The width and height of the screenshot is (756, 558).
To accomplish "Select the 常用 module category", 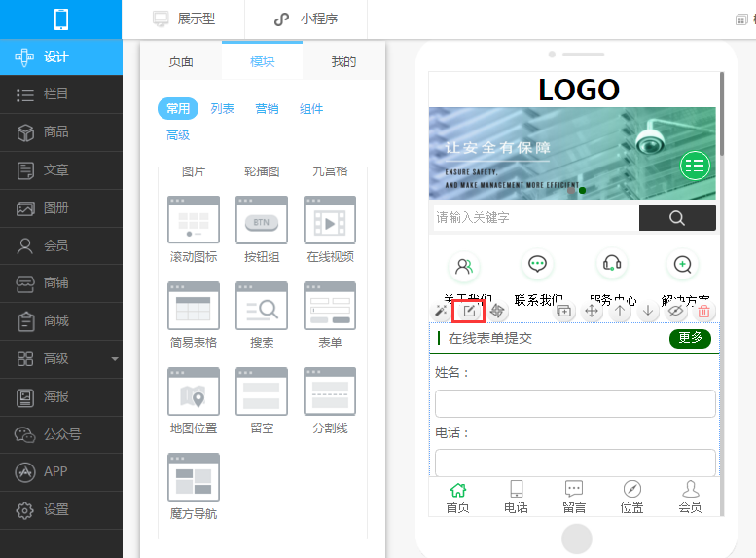I will click(178, 109).
